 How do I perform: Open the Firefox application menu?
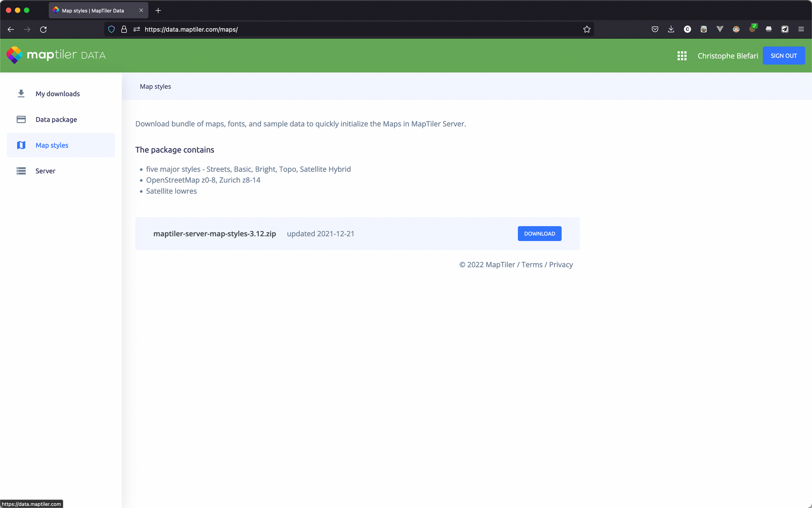click(x=802, y=29)
